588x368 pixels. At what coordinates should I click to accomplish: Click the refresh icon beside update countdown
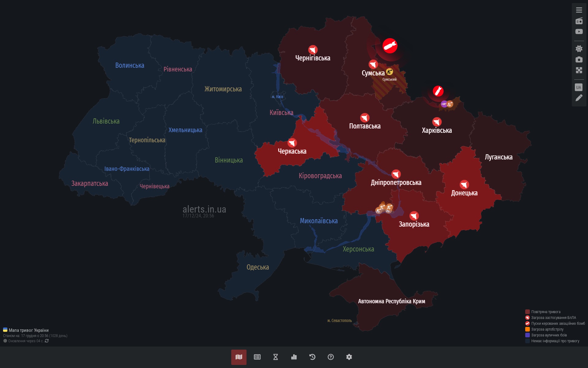point(47,341)
